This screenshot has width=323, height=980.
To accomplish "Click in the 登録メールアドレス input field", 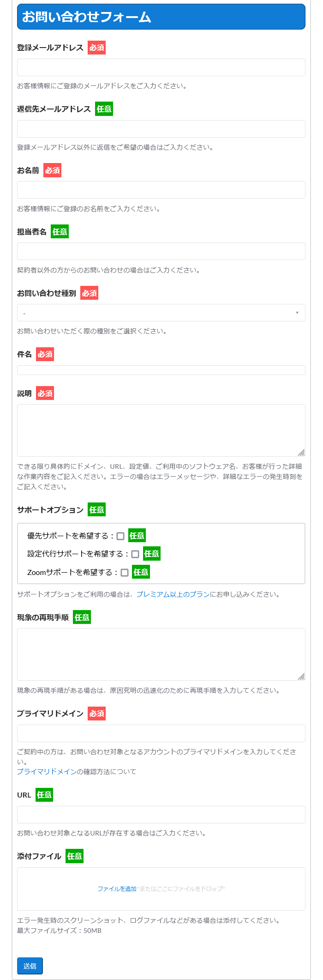I will tap(161, 67).
